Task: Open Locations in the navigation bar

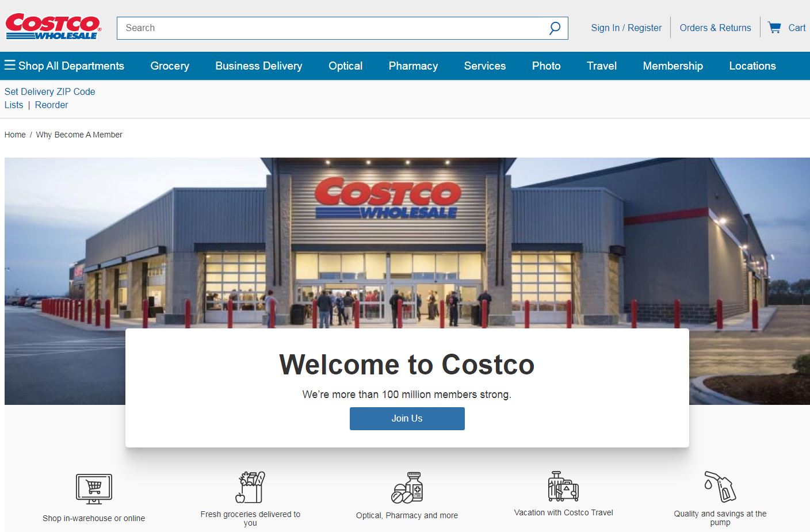Action: coord(752,66)
